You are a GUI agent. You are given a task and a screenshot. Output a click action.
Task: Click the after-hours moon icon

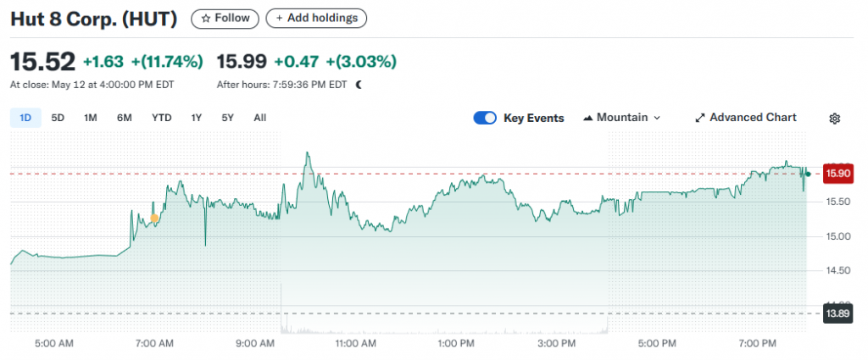pos(359,85)
